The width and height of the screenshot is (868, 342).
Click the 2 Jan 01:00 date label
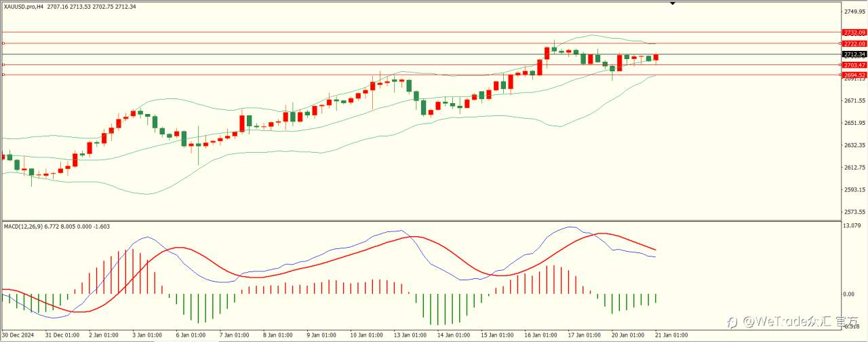pos(103,335)
